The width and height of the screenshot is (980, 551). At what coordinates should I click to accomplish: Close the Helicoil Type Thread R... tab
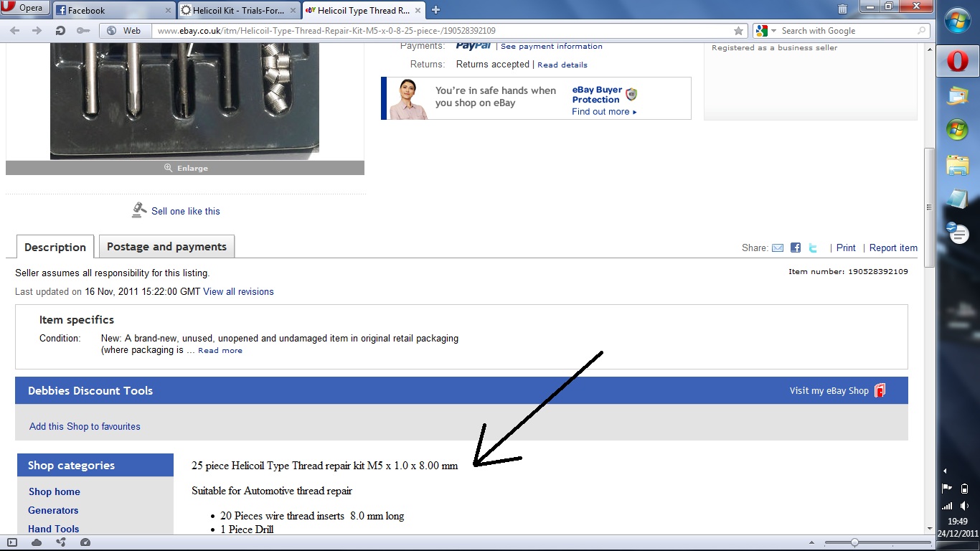(x=418, y=11)
